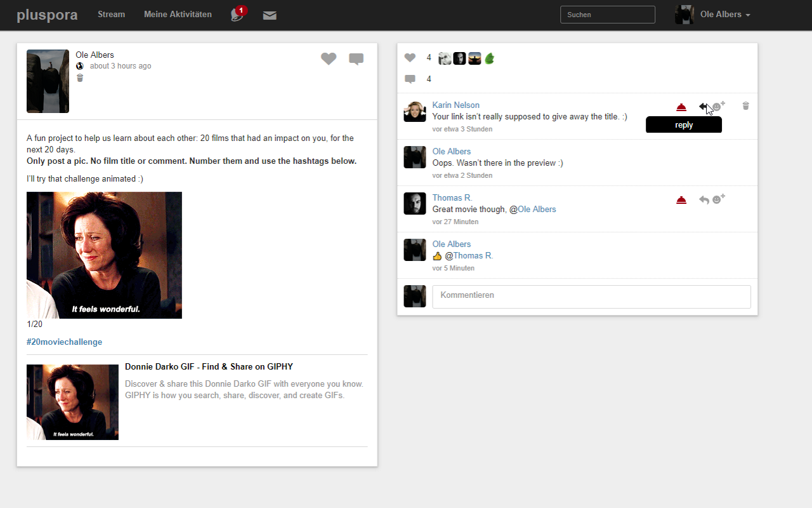Add a reaction to Karin Nelson's comment

[718, 106]
